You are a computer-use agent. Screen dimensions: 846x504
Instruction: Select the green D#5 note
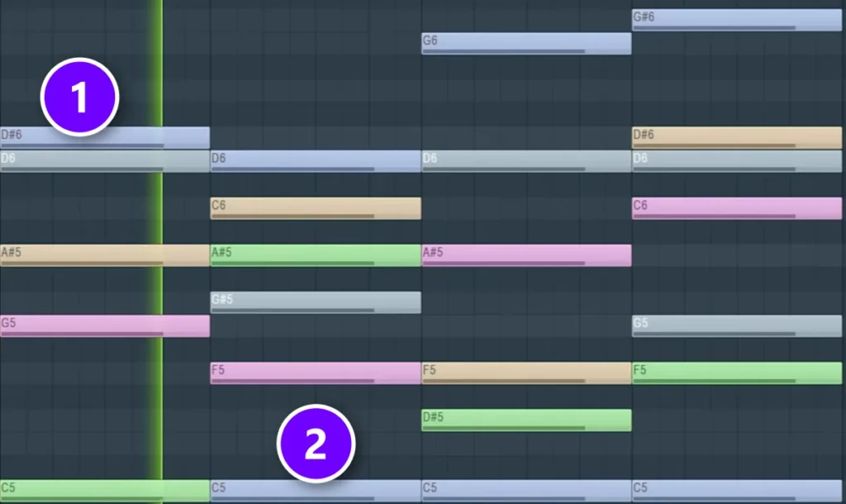[x=526, y=420]
